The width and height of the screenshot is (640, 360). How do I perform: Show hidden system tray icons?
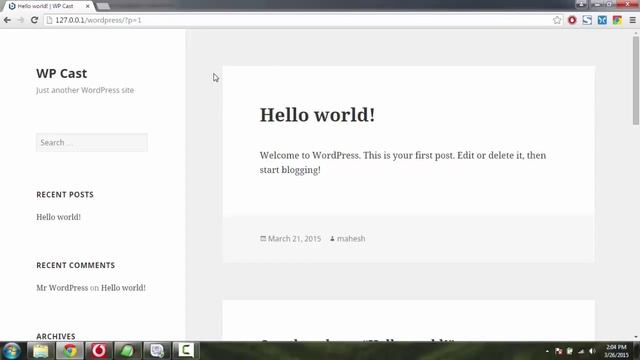[547, 351]
